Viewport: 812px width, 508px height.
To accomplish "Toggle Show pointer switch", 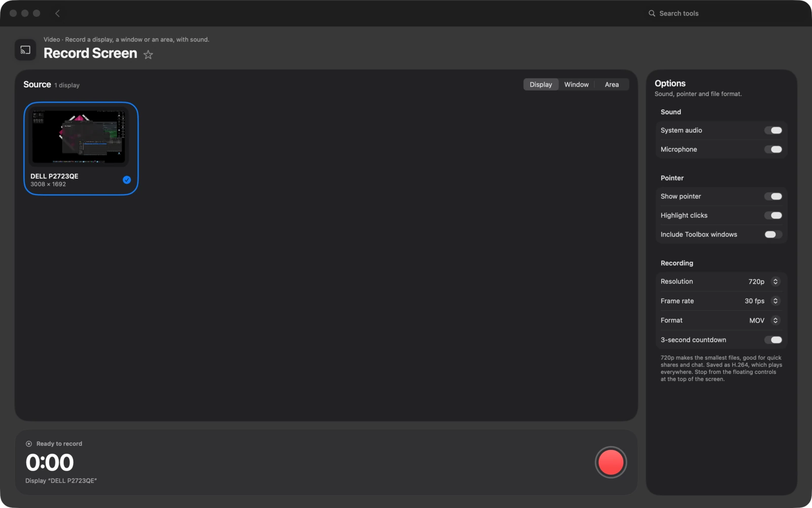I will 773,197.
